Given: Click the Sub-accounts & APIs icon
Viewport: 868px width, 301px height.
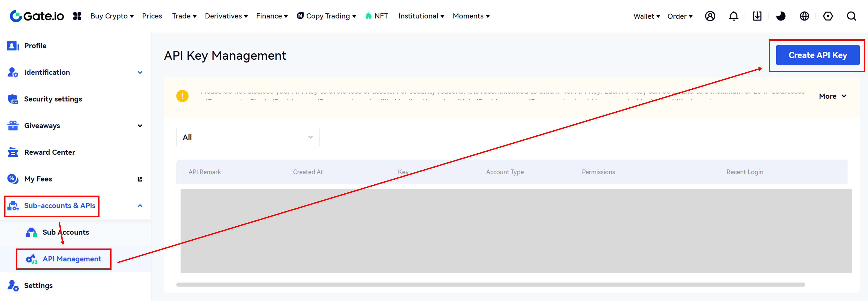Looking at the screenshot, I should (x=14, y=206).
